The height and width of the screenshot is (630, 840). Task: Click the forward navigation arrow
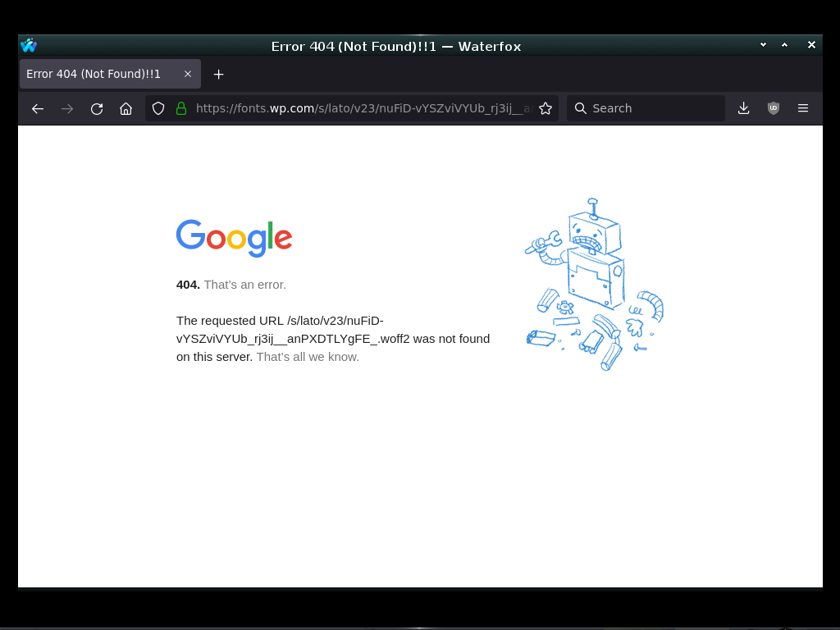[x=67, y=107]
